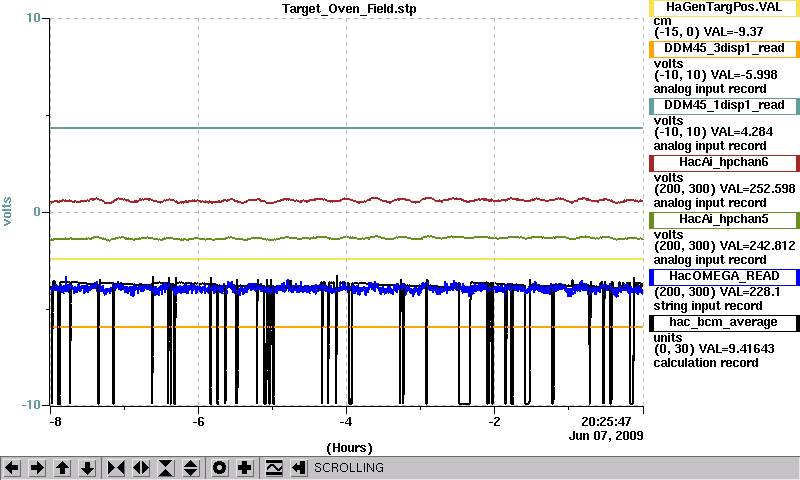Click the vertical zoom-out icon

point(191,468)
